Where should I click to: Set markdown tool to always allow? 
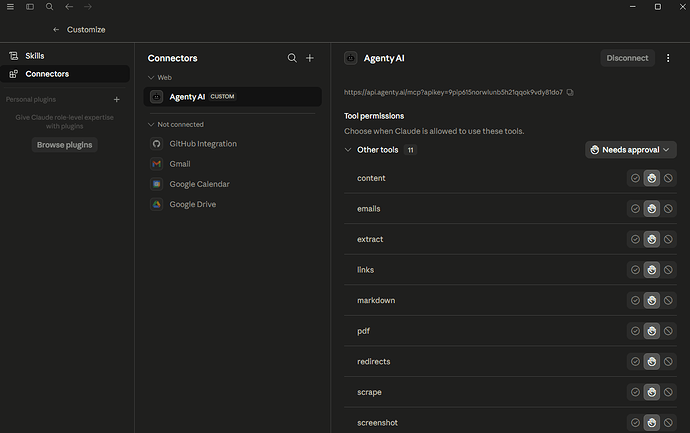pos(635,301)
